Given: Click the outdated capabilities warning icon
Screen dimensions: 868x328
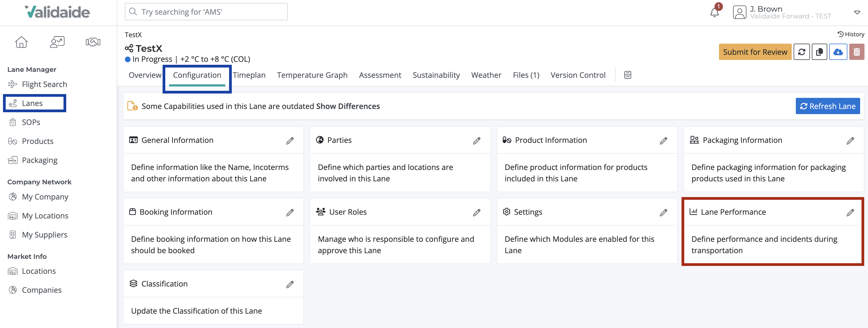Looking at the screenshot, I should click(x=132, y=106).
